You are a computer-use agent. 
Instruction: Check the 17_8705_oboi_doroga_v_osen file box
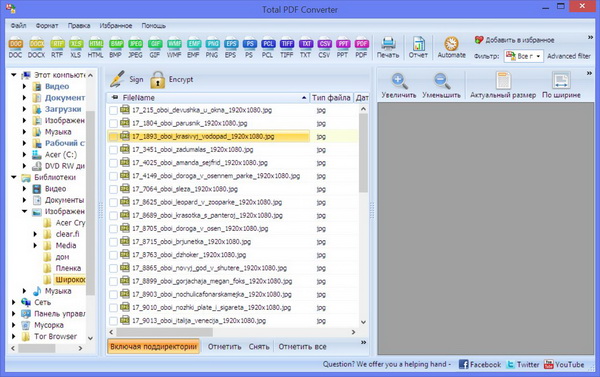point(113,229)
